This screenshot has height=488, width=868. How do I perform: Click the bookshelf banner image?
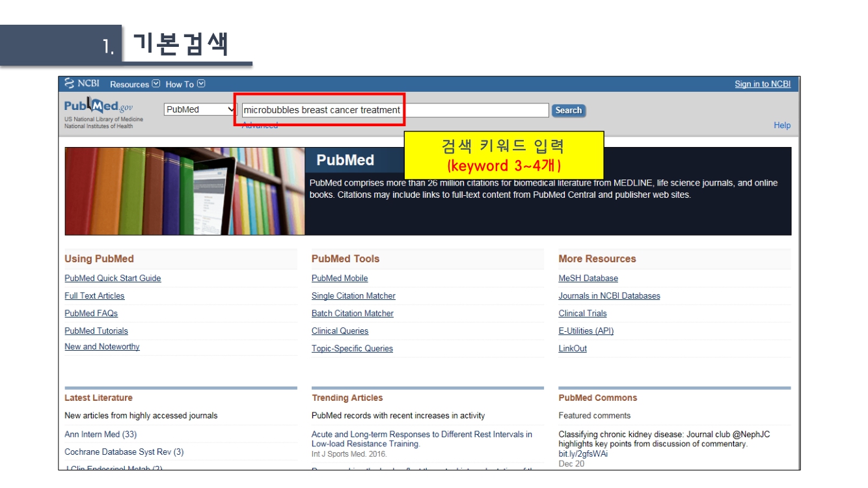pos(185,191)
